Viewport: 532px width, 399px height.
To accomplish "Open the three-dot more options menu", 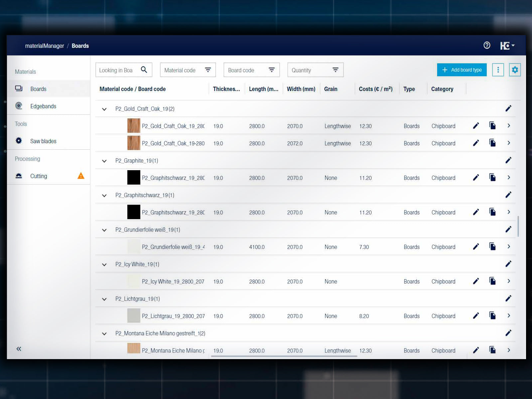I will point(498,70).
